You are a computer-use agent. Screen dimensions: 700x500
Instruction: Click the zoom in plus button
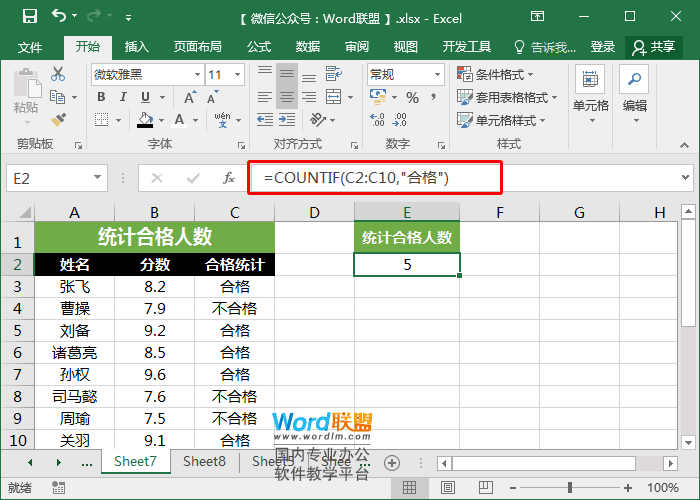coord(628,488)
